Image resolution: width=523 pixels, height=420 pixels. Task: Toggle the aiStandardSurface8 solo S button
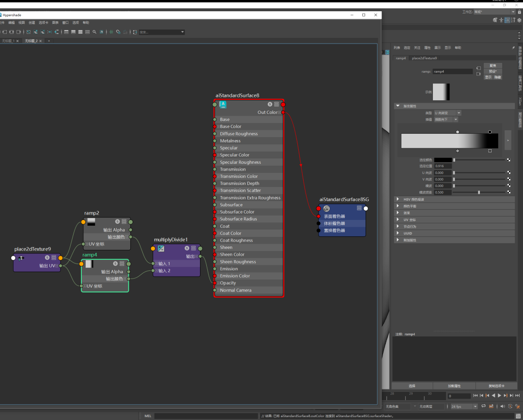(270, 105)
